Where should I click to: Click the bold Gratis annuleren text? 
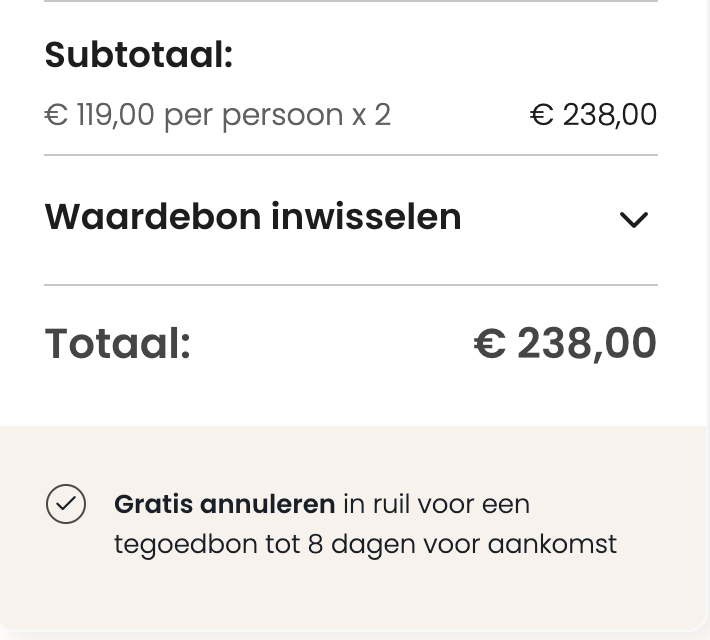point(224,504)
